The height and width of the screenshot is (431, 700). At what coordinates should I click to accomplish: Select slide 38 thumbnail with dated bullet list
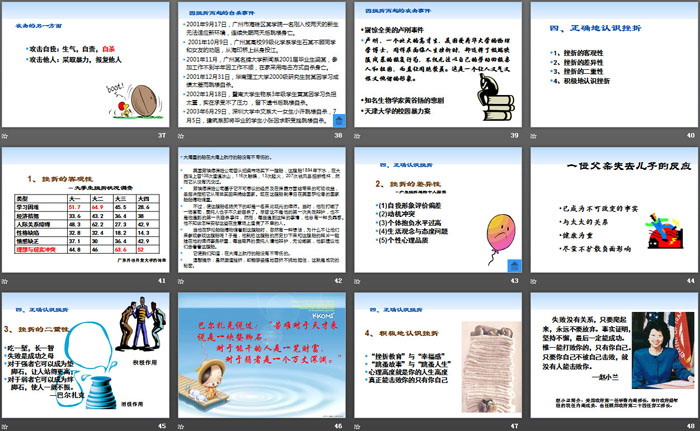[262, 64]
